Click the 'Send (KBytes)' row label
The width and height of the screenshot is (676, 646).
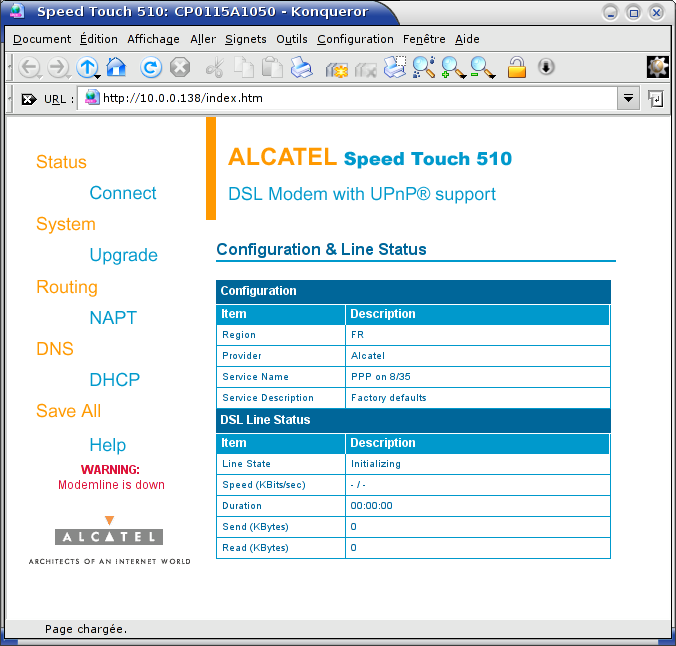[255, 527]
